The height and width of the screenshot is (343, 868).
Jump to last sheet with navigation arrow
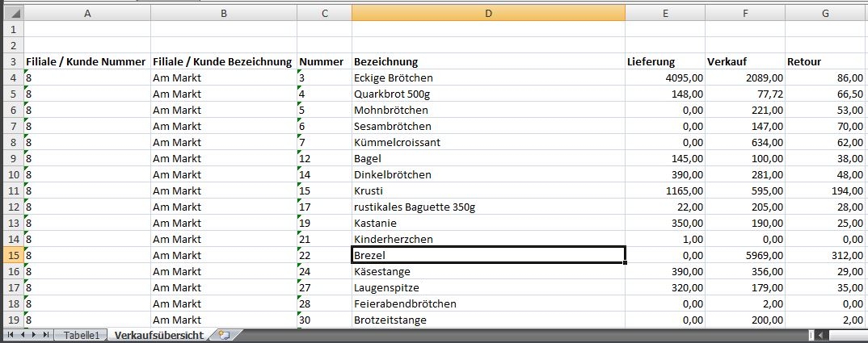tap(45, 334)
